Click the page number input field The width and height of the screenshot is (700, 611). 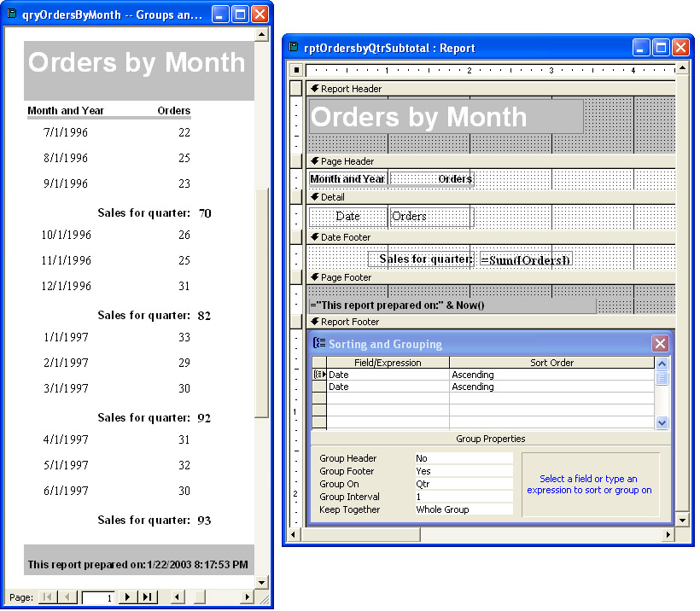point(98,597)
